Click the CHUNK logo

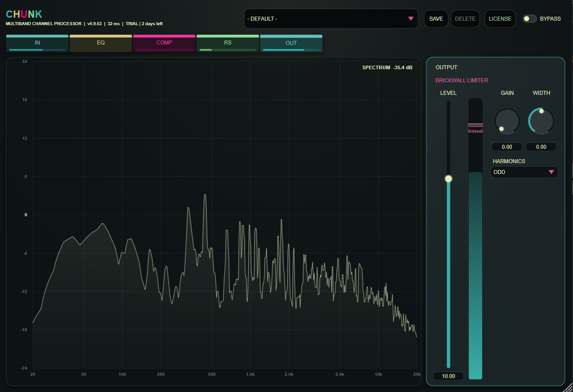click(x=24, y=14)
